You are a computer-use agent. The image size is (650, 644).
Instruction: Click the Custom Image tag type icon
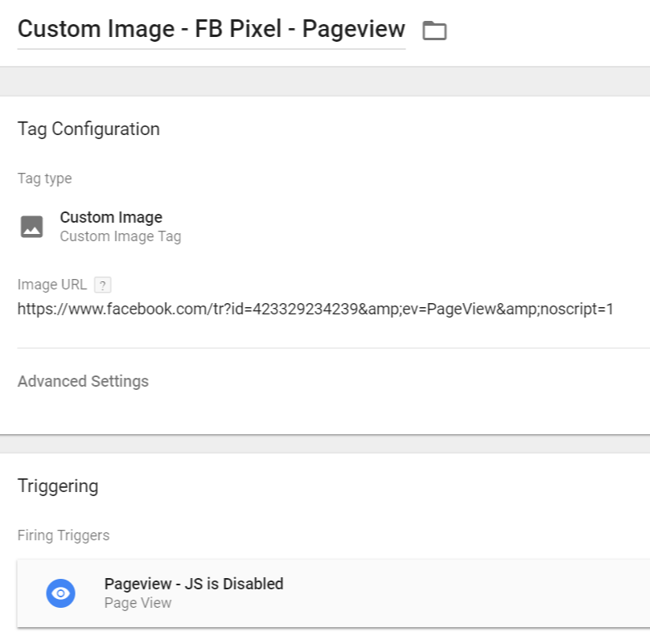click(32, 227)
